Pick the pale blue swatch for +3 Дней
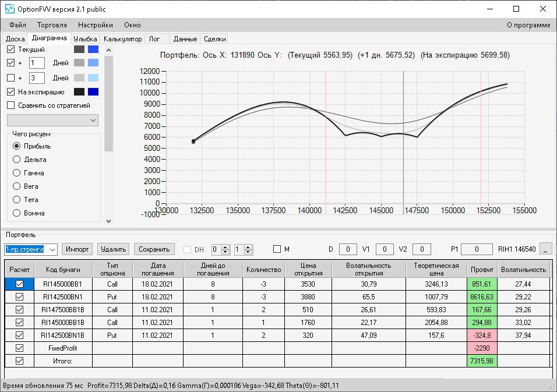 point(93,78)
